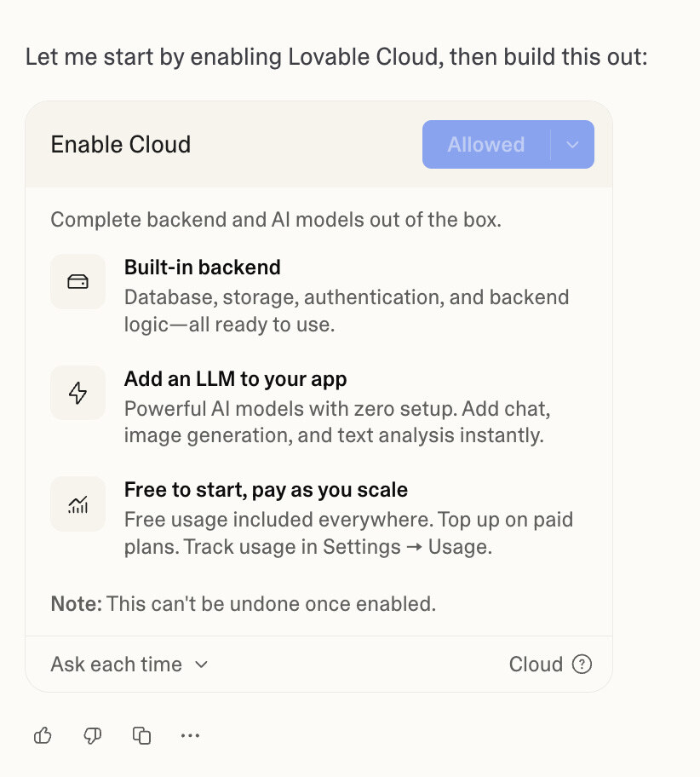The height and width of the screenshot is (777, 700).
Task: Select the Add an LLM heading
Action: pyautogui.click(x=235, y=379)
